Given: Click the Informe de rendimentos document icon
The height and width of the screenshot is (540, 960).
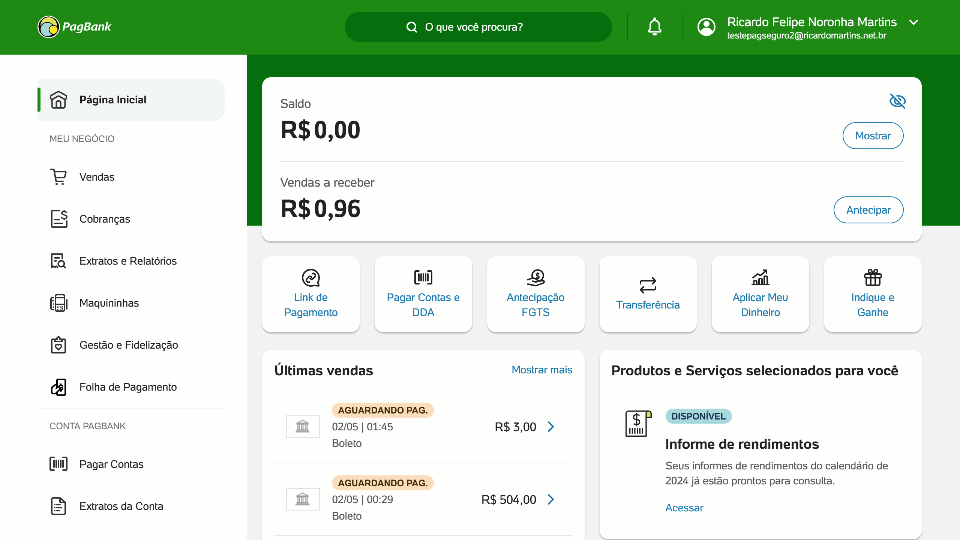Looking at the screenshot, I should point(638,423).
